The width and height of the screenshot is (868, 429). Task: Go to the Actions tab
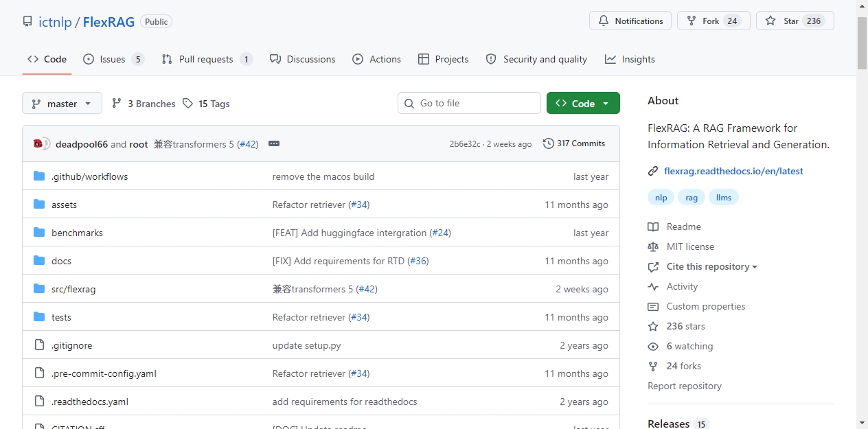pos(376,59)
